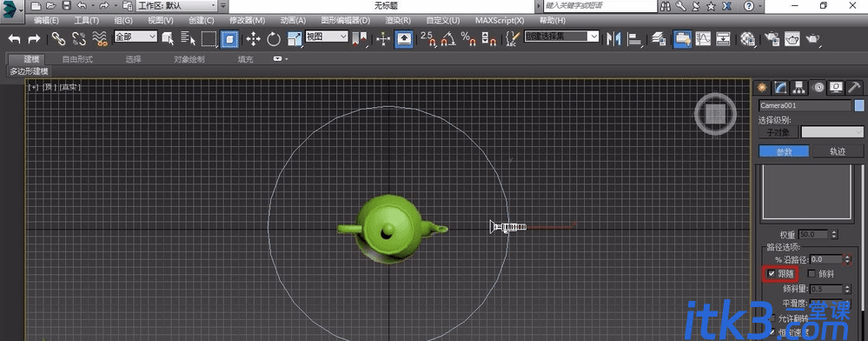
Task: Open the Curve Editor icon
Action: [703, 38]
